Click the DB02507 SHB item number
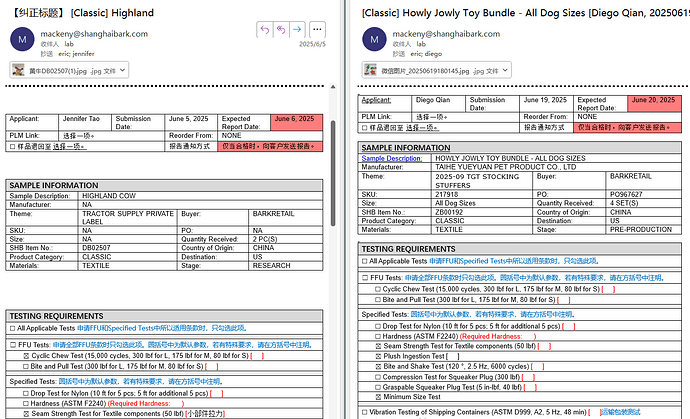 tap(96, 248)
